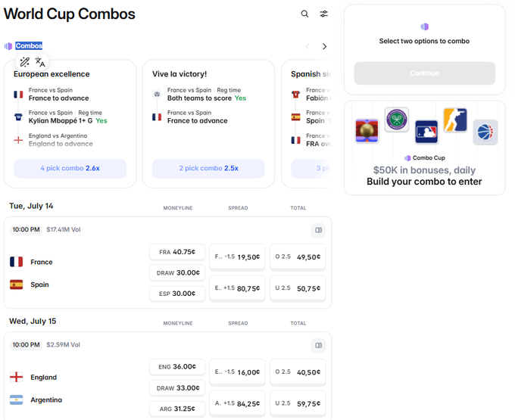Click the disabled Continue button

click(424, 73)
